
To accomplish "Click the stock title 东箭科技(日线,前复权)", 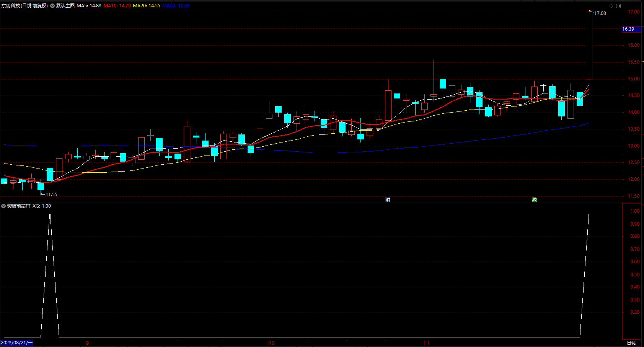I will 24,6.
